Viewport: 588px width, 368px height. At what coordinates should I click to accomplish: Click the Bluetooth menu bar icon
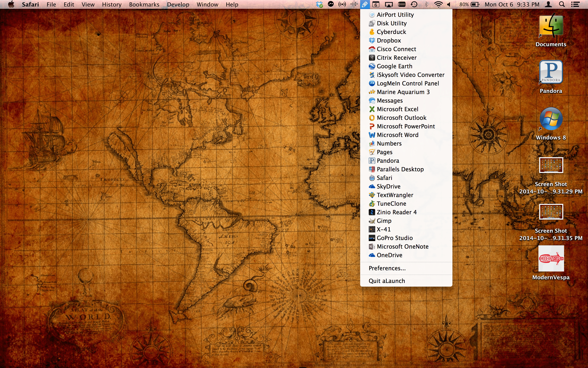(x=426, y=4)
